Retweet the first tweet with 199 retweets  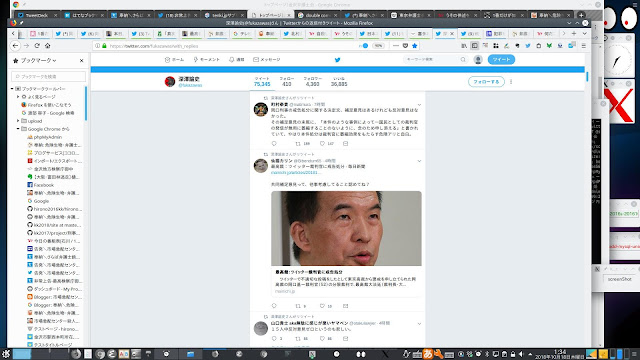[298, 144]
